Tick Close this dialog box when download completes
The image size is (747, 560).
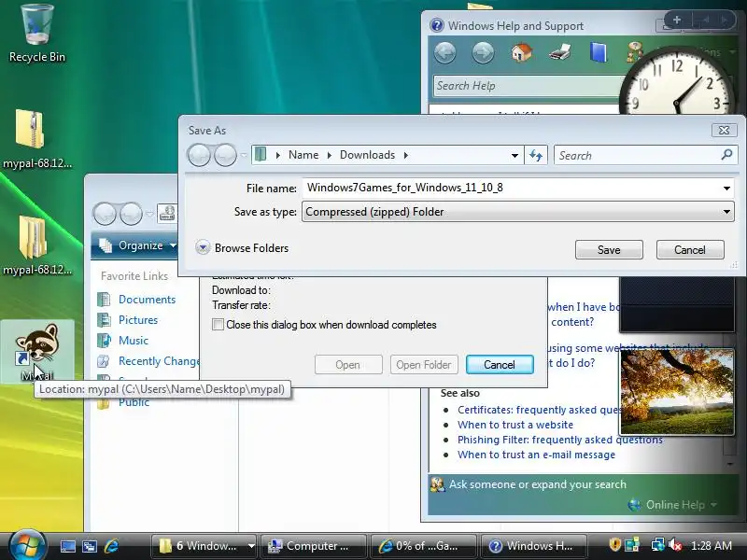[218, 325]
